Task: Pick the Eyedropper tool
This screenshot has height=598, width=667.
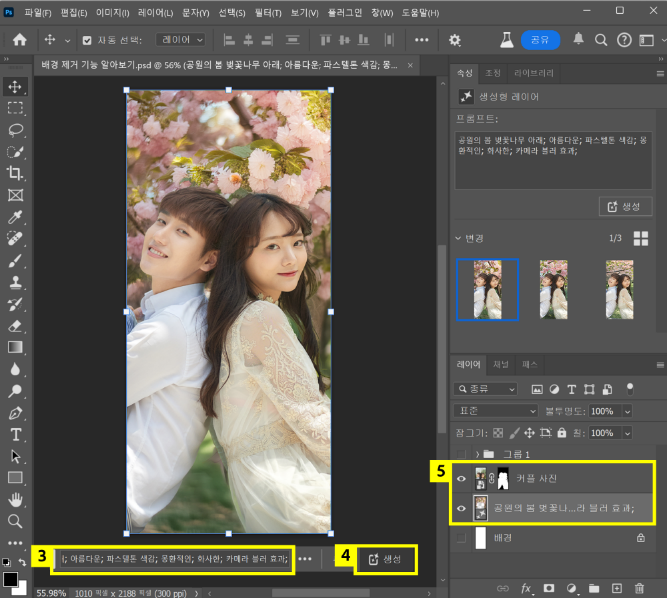Action: pyautogui.click(x=15, y=217)
